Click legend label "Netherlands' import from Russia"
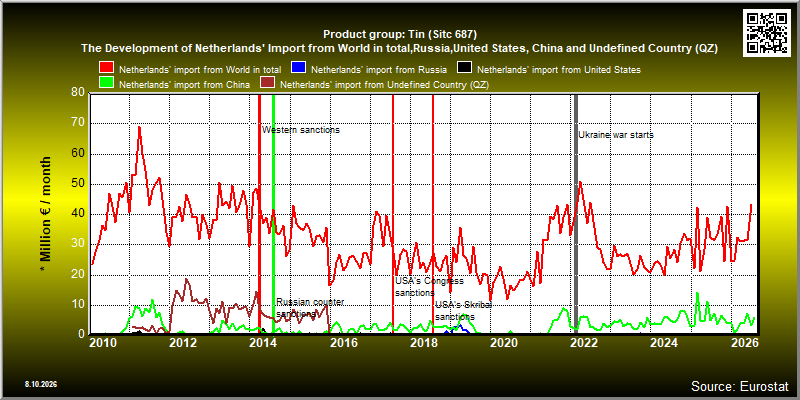 coord(379,69)
